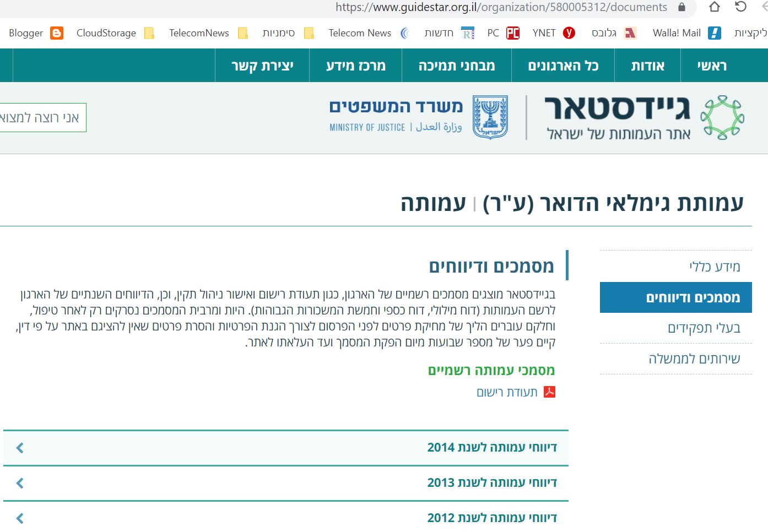768x532 pixels.
Task: Open the גלובס bookmark icon
Action: (x=630, y=33)
